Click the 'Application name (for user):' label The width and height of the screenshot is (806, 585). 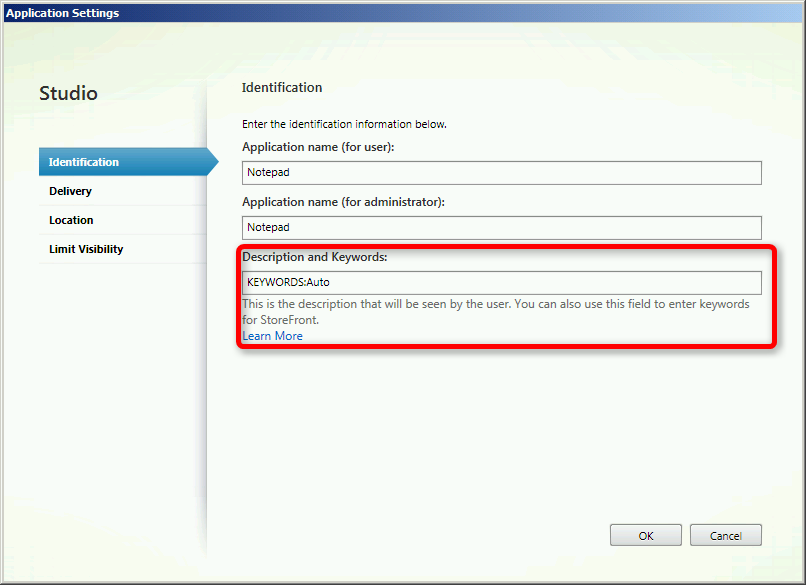click(x=318, y=147)
